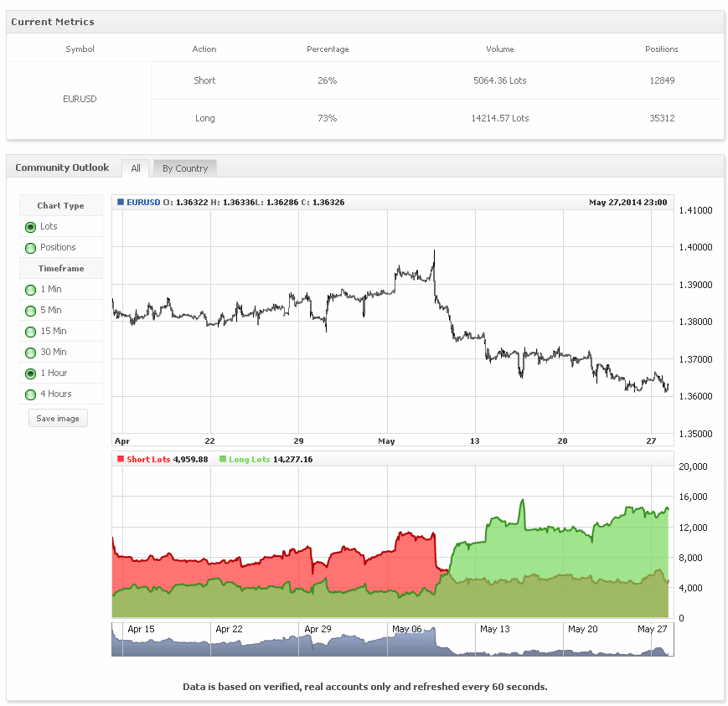Choose the 4 Hours timeframe radio button
Screen dimensions: 728x706
pos(31,394)
